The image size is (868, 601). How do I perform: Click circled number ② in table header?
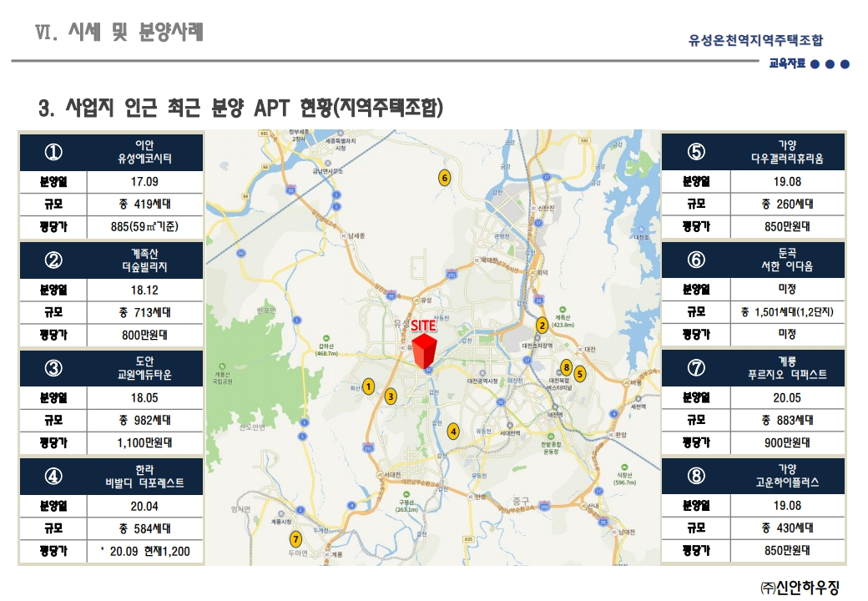(53, 260)
